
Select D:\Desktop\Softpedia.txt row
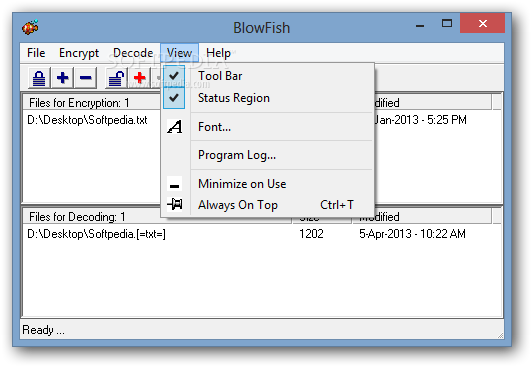coord(87,120)
